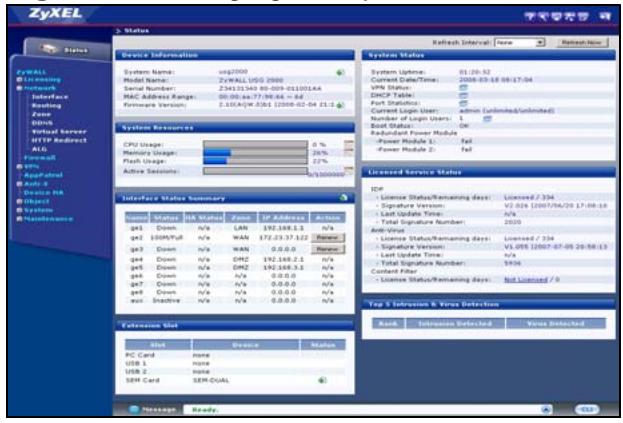623x423 pixels.
Task: Click the IP Address column header
Action: click(284, 218)
